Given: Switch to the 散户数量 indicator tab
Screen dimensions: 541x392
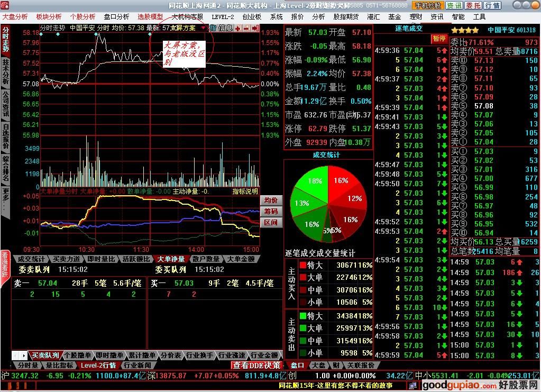Looking at the screenshot, I should (206, 259).
